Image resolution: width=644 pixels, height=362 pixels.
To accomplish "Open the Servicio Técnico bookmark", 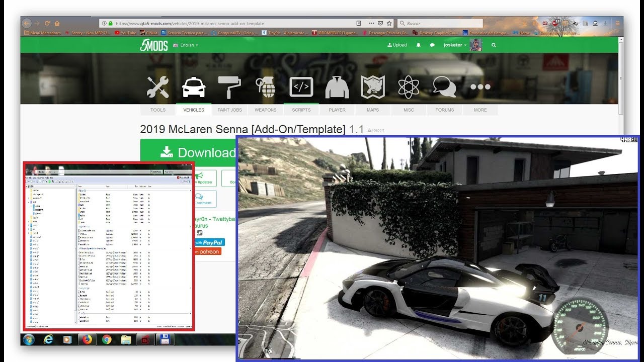I will click(x=184, y=33).
